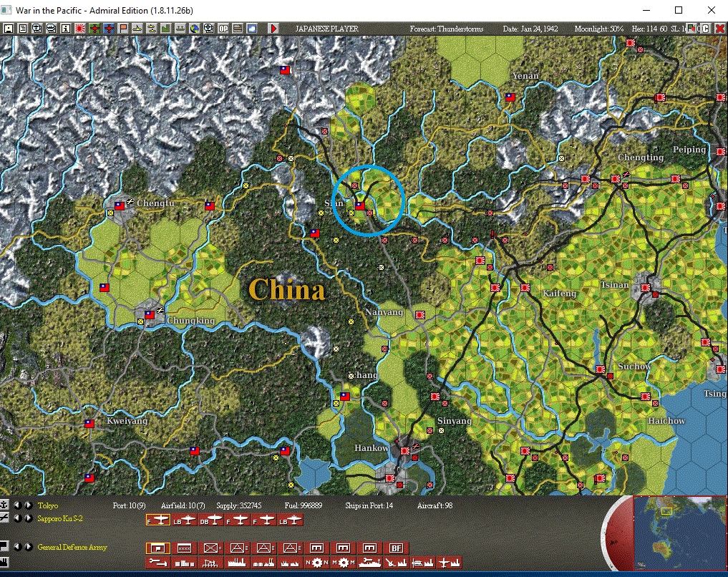Select the first fighter 'F' air unit icon
The height and width of the screenshot is (577, 728).
click(x=158, y=520)
